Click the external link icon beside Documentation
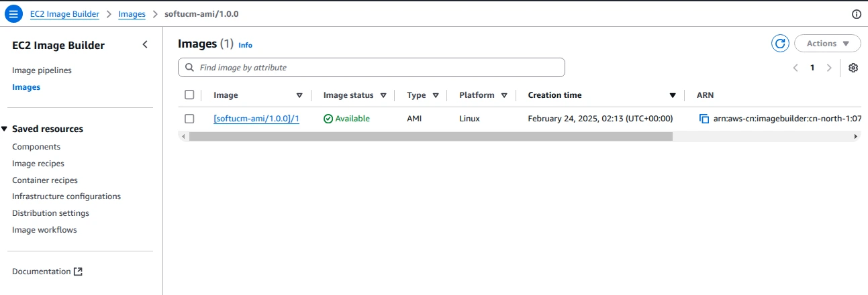 tap(78, 272)
